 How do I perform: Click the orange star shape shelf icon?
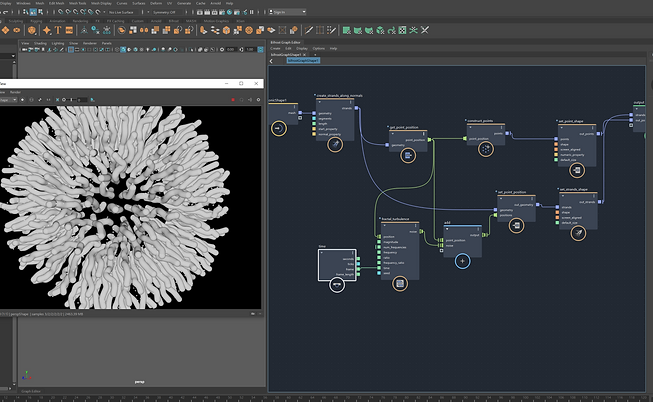(x=47, y=30)
